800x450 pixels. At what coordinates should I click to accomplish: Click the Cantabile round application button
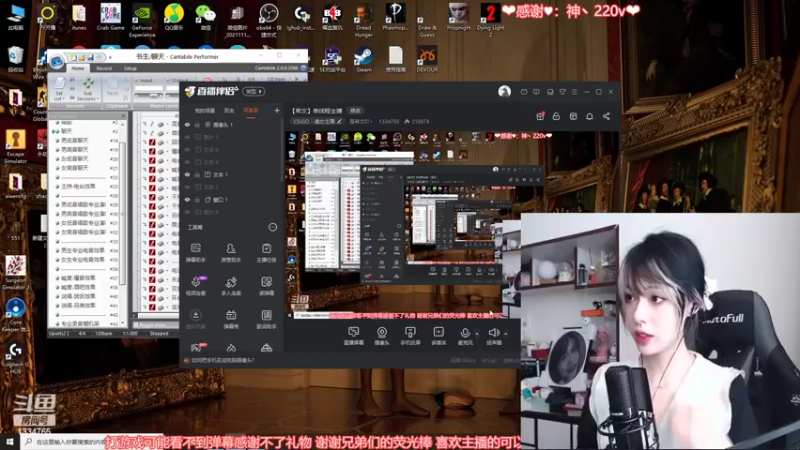57,61
